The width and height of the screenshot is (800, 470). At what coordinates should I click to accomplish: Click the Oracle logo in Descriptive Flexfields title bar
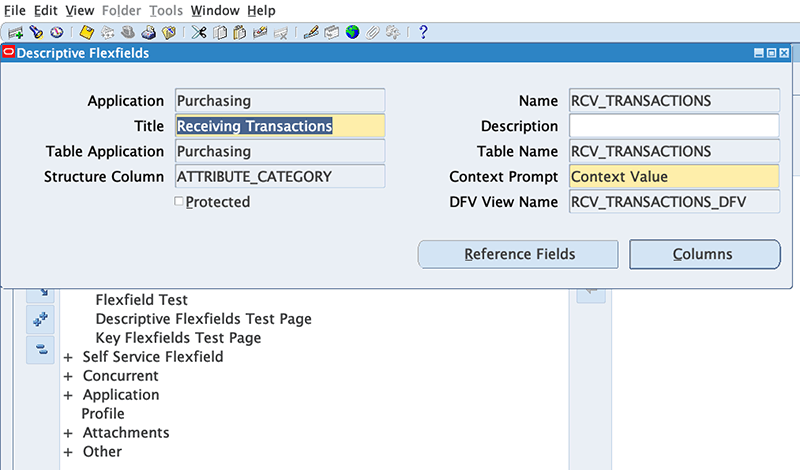click(9, 52)
